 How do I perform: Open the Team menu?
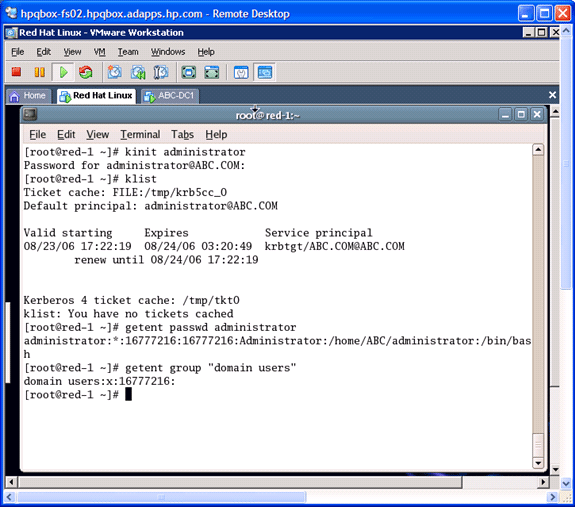(x=128, y=52)
